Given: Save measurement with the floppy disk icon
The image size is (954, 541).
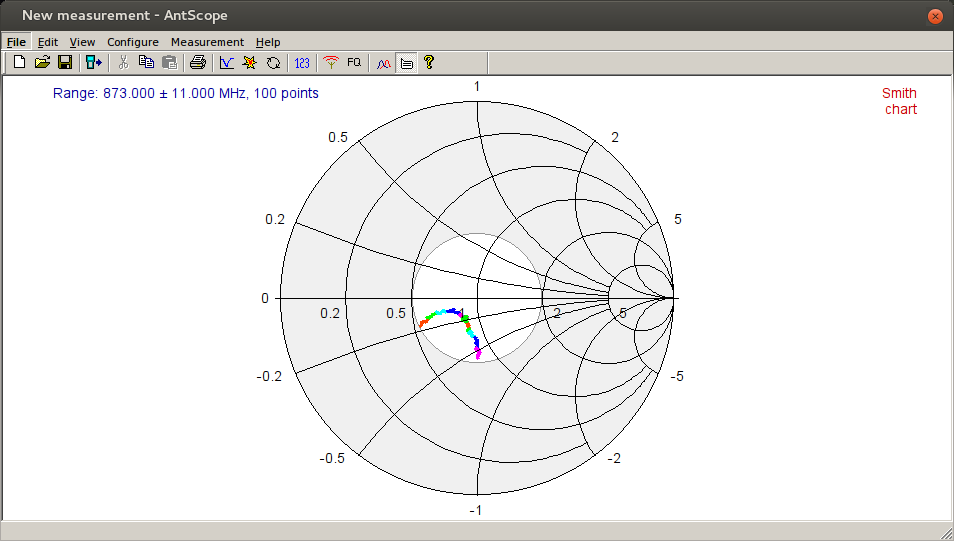Looking at the screenshot, I should 65,62.
